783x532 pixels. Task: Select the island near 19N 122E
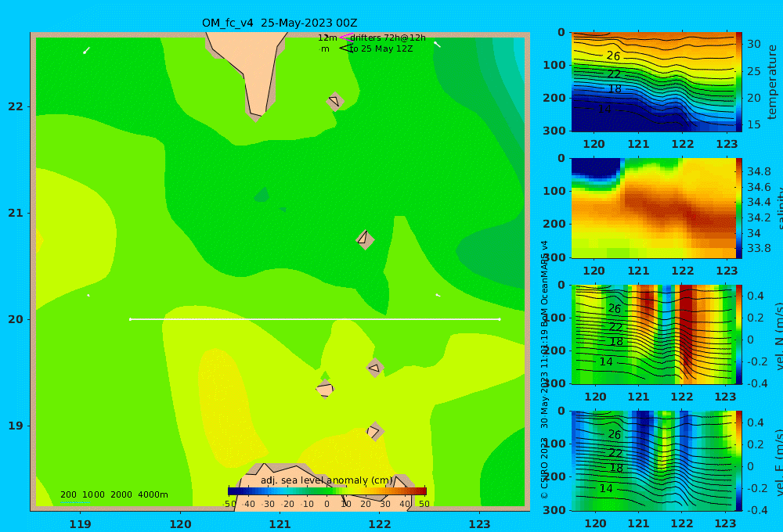coord(375,431)
